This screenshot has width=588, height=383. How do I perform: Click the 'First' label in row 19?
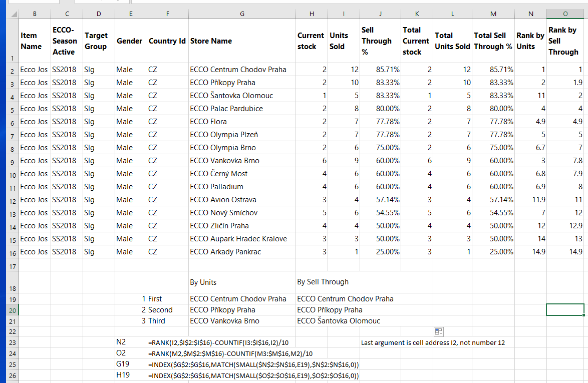[168, 299]
